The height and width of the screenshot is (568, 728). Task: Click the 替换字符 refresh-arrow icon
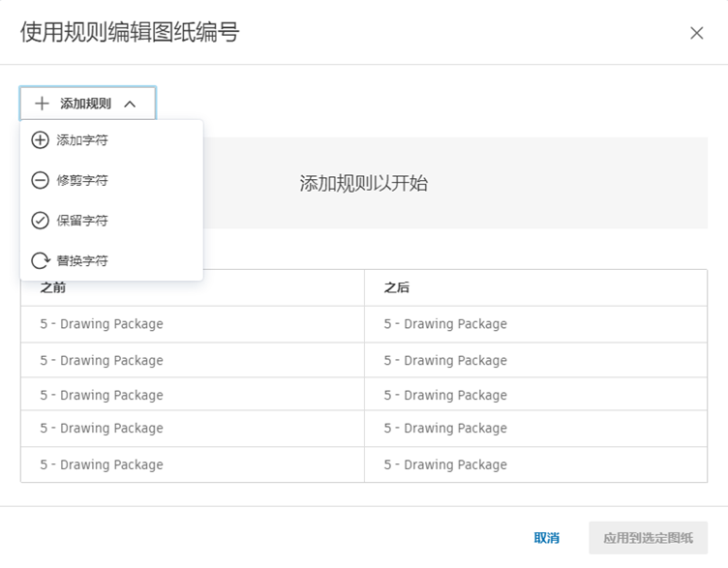(x=40, y=260)
